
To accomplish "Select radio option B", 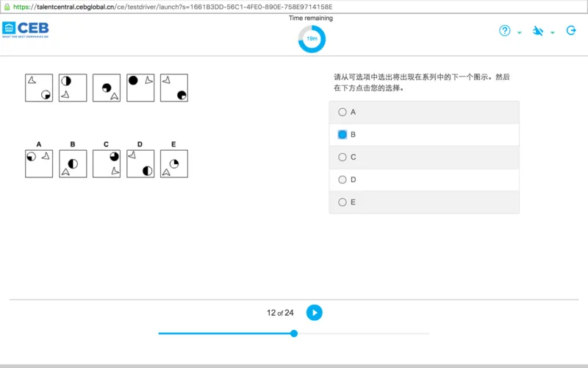I will point(342,135).
